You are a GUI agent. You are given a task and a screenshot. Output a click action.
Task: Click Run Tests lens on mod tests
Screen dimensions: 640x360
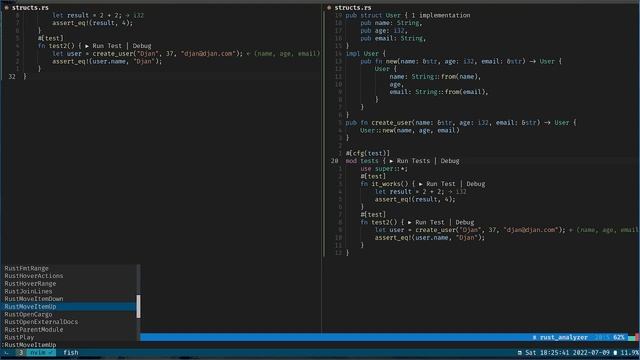pyautogui.click(x=413, y=161)
